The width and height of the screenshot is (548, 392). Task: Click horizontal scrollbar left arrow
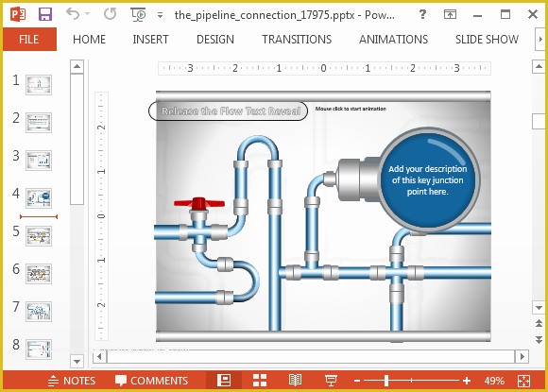[x=99, y=357]
